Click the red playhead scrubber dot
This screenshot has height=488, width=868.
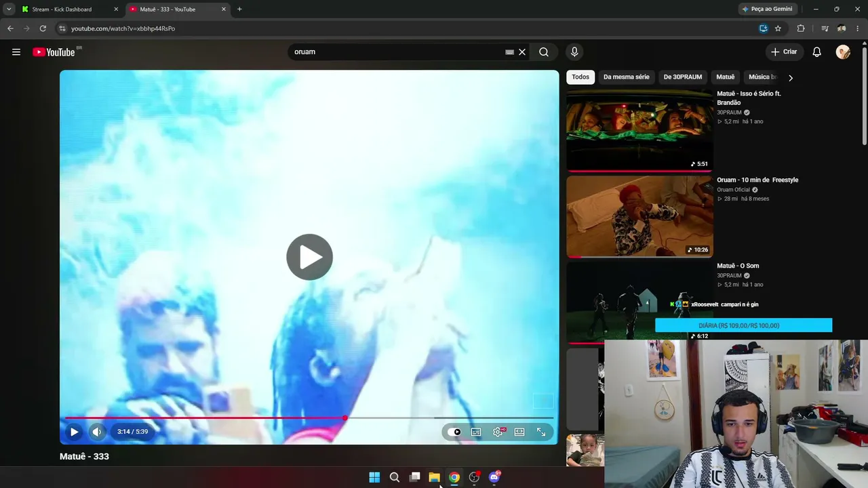point(345,418)
